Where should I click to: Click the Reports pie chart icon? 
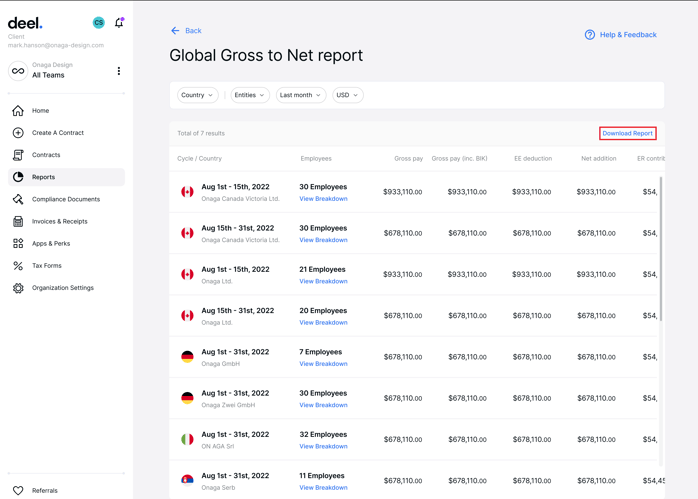[18, 177]
